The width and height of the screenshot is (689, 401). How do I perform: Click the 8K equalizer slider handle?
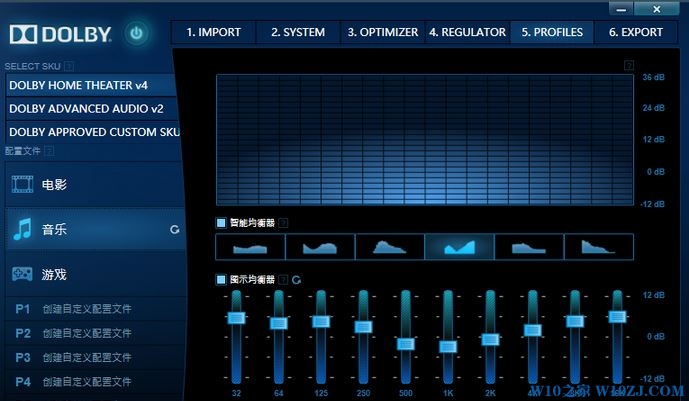click(x=575, y=321)
